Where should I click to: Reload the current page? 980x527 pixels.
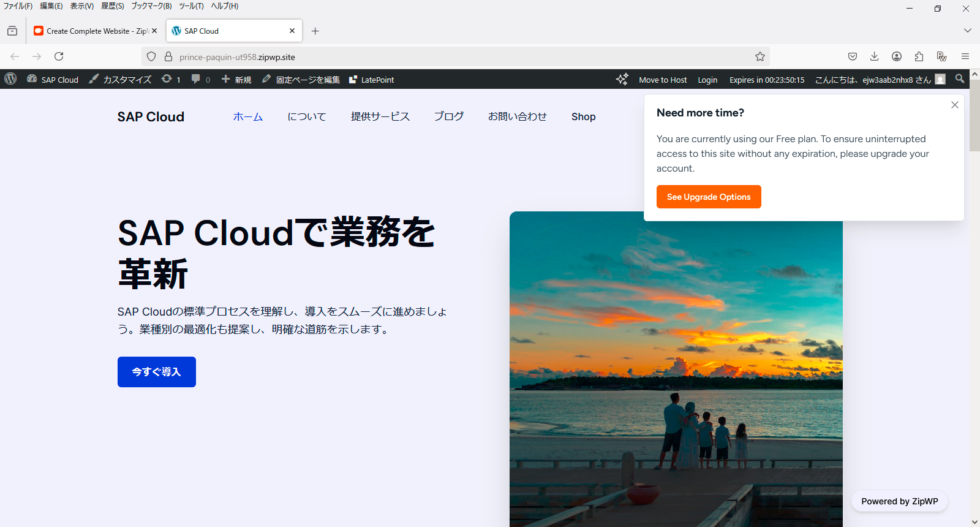pos(59,56)
